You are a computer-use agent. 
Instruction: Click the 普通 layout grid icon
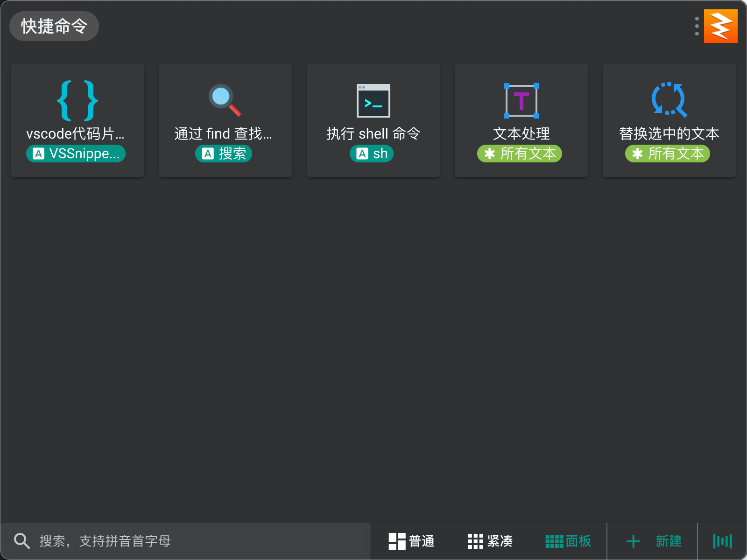(x=397, y=541)
